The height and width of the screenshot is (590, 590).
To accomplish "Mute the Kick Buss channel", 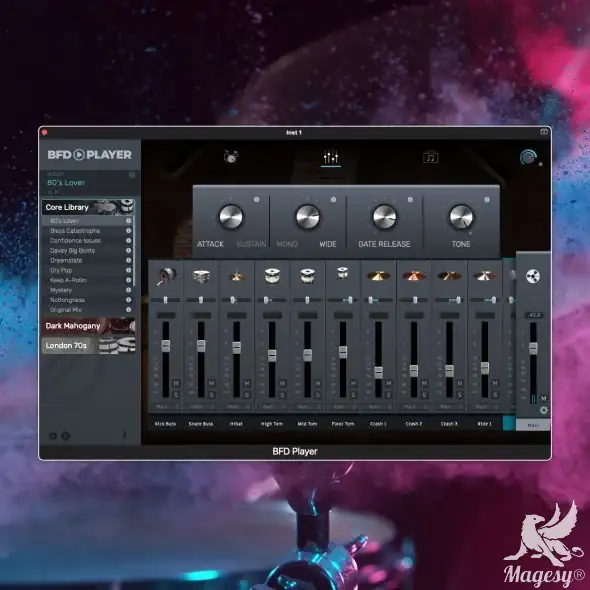I will click(176, 383).
